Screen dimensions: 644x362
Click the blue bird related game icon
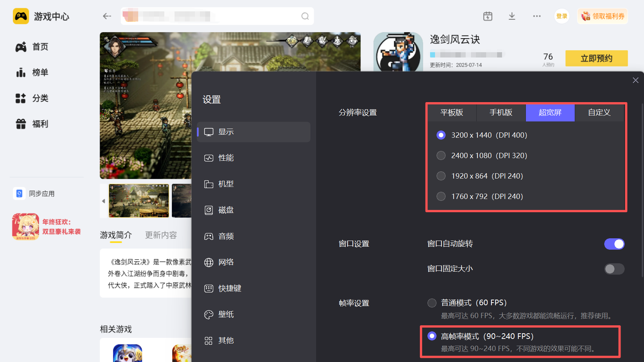pos(128,353)
